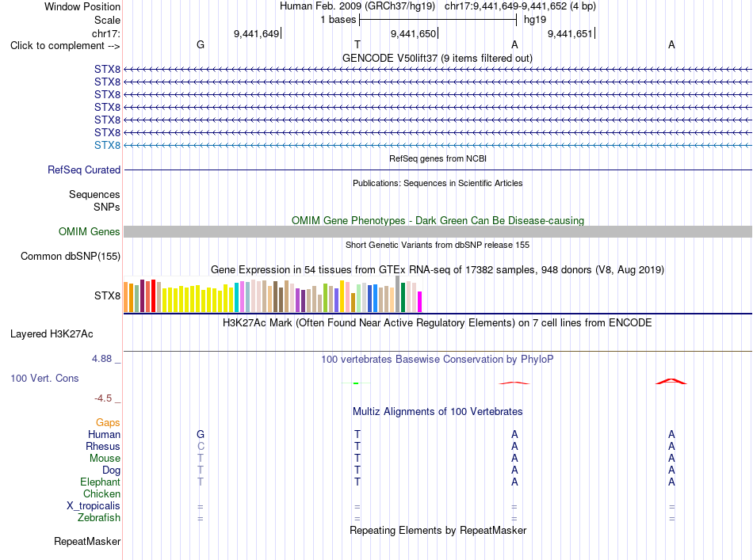Click 'Short Genetic Variants from dbSNP' title

coord(438,245)
